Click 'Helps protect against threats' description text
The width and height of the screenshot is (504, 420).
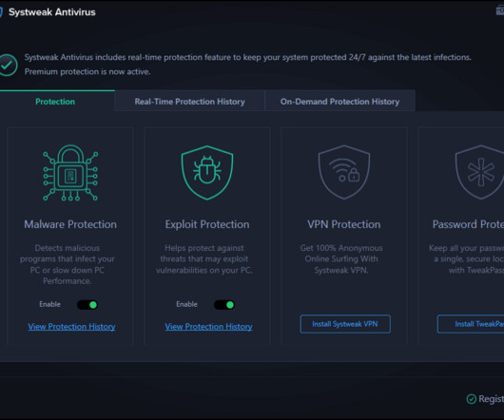click(204, 258)
